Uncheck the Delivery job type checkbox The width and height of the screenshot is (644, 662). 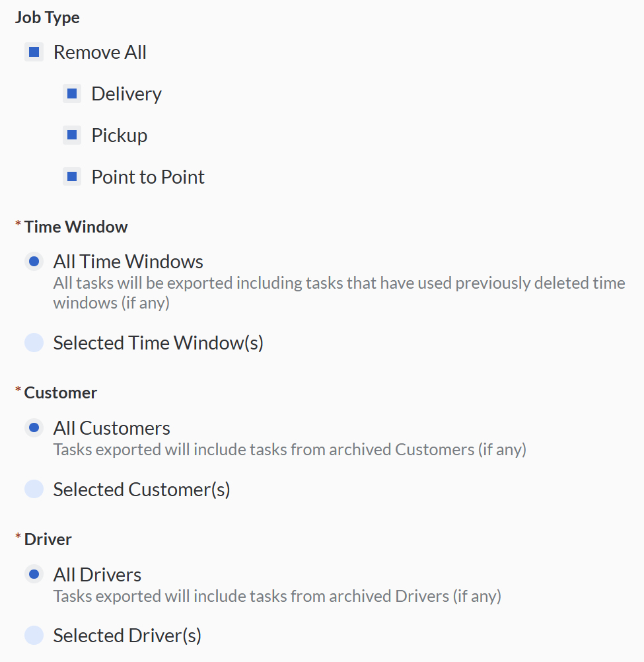click(x=72, y=94)
